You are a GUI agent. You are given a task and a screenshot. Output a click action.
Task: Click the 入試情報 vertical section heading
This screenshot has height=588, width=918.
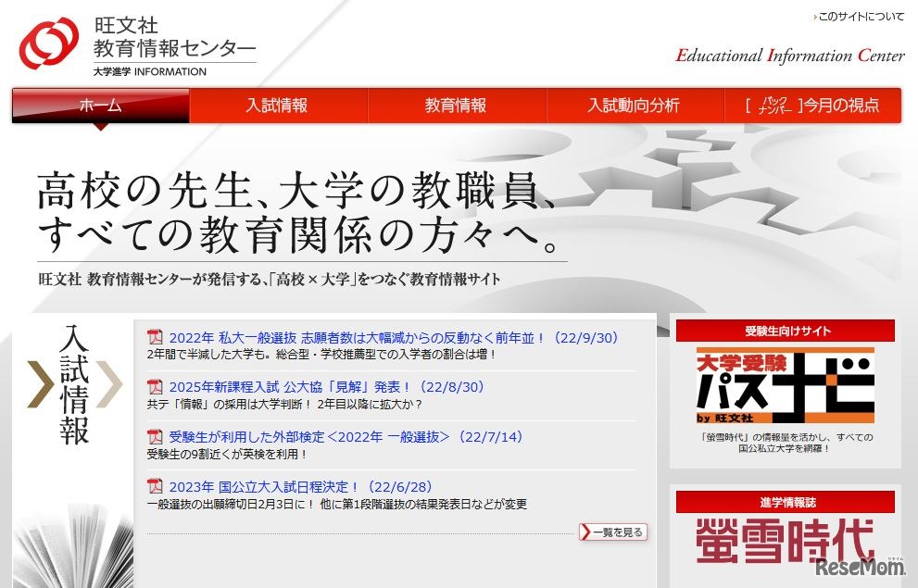[x=74, y=384]
